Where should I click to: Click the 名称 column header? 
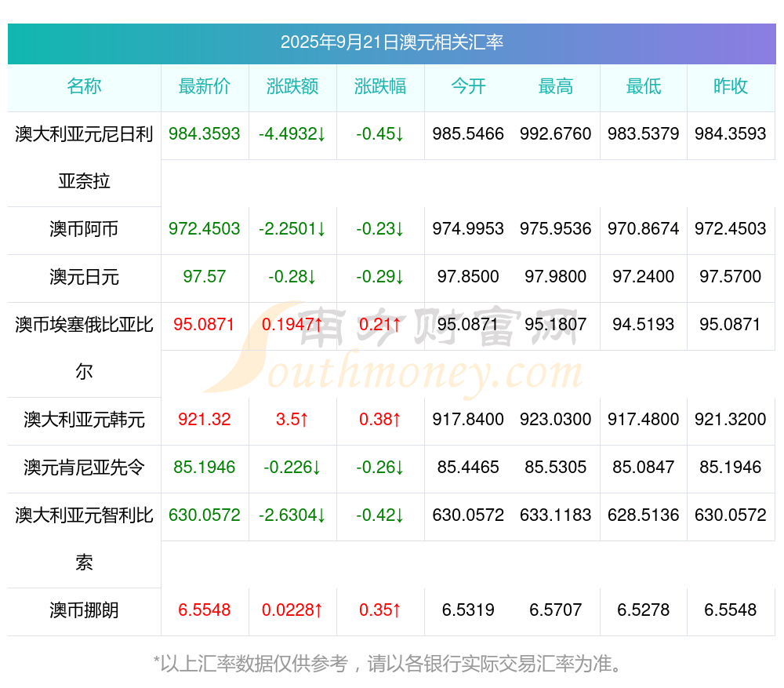point(84,86)
